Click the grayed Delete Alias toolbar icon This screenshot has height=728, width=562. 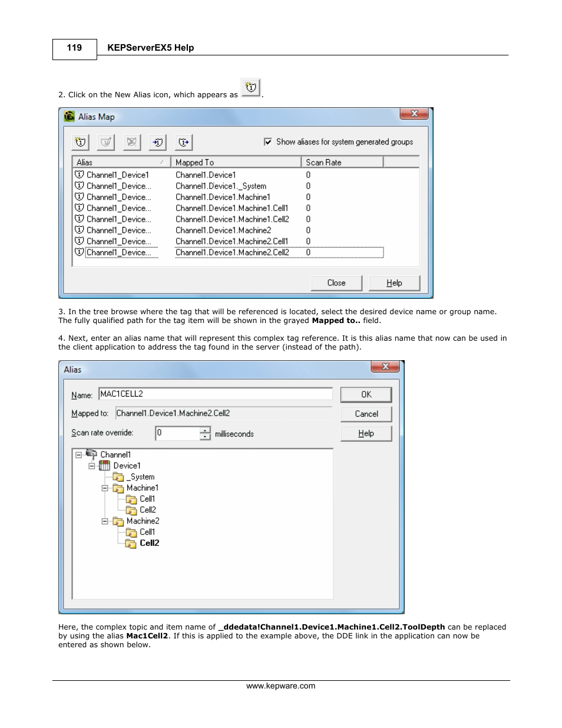(132, 142)
